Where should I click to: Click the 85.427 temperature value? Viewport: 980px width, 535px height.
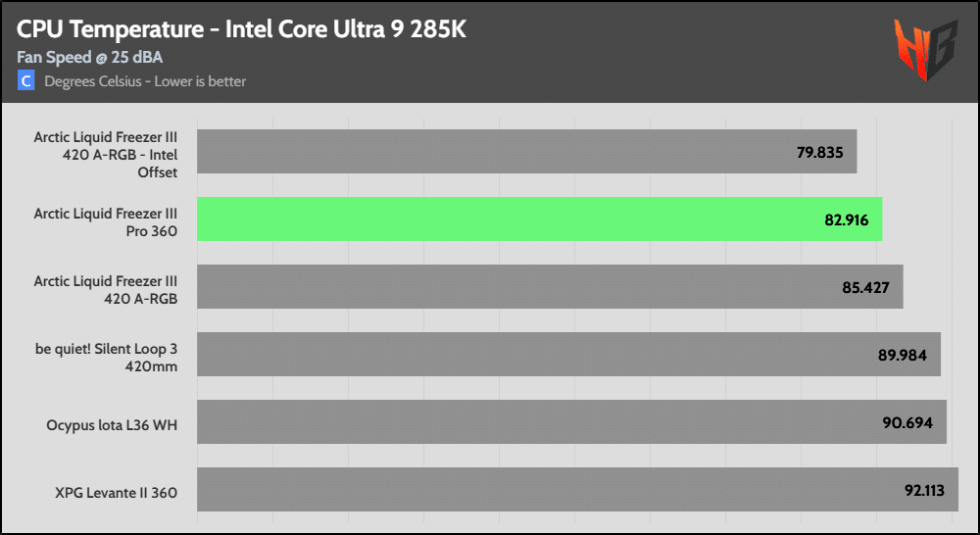tap(866, 287)
